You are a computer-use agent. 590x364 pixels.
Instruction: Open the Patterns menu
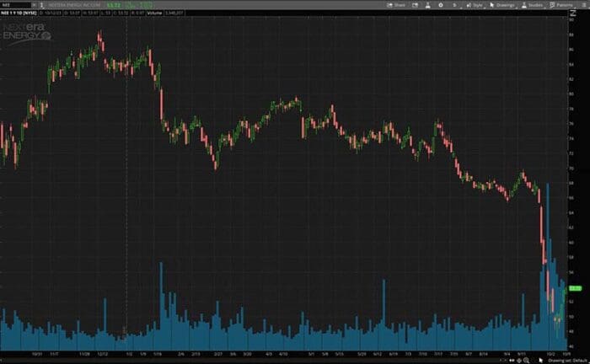[561, 5]
